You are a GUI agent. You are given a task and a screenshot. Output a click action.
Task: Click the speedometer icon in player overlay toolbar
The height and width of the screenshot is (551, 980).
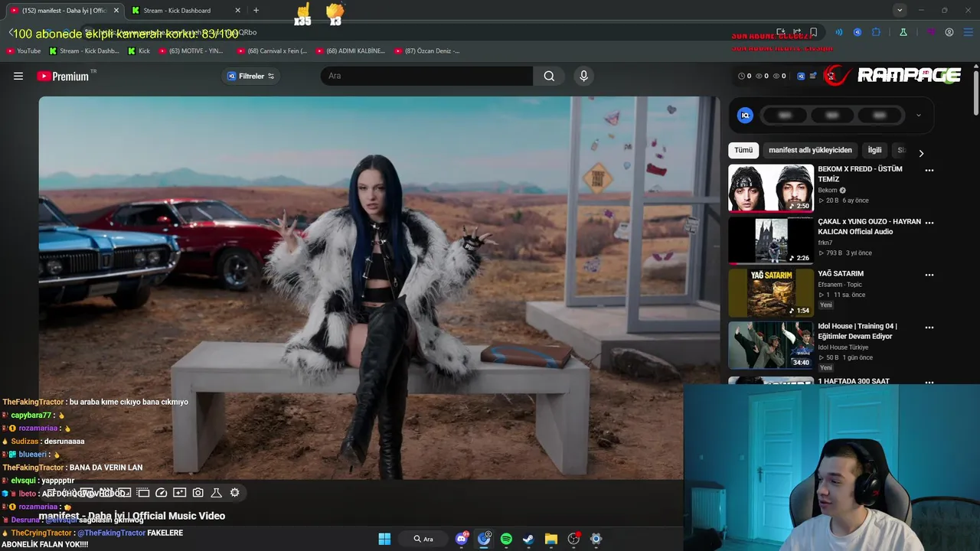(161, 493)
